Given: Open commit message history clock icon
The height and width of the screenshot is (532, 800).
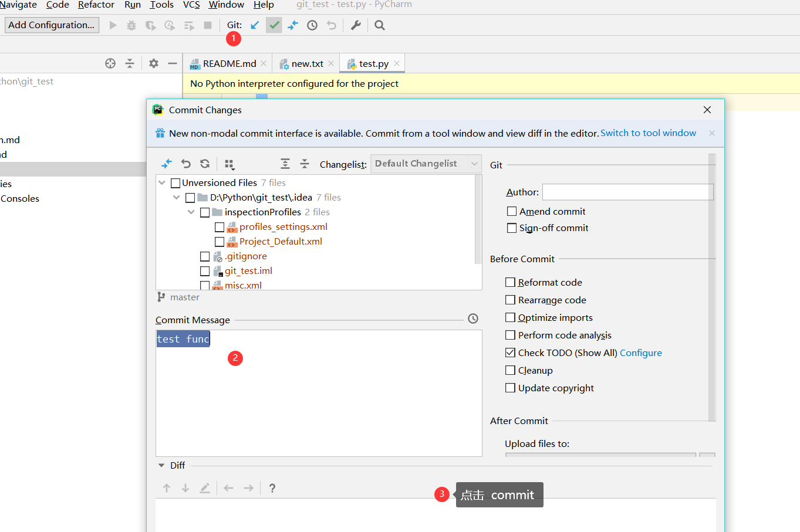Looking at the screenshot, I should click(473, 318).
